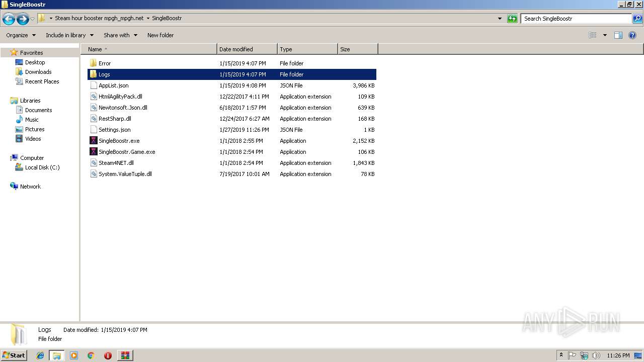Sort by the Type column header

[307, 49]
